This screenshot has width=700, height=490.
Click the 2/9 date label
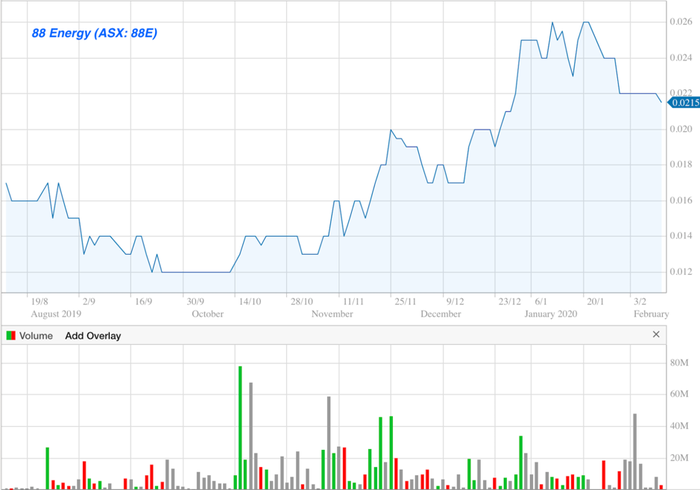coord(89,302)
